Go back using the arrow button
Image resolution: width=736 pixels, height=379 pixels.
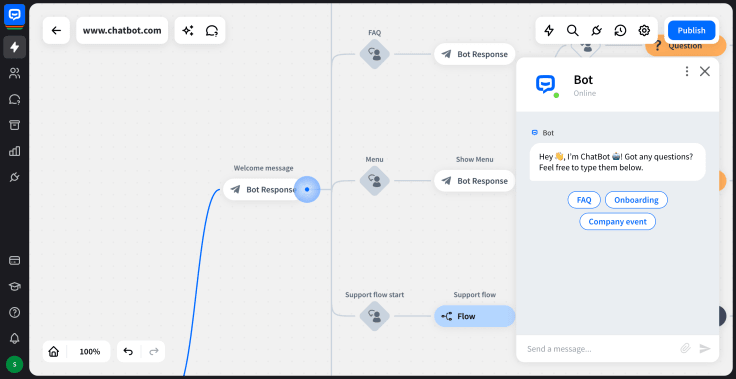tap(56, 31)
